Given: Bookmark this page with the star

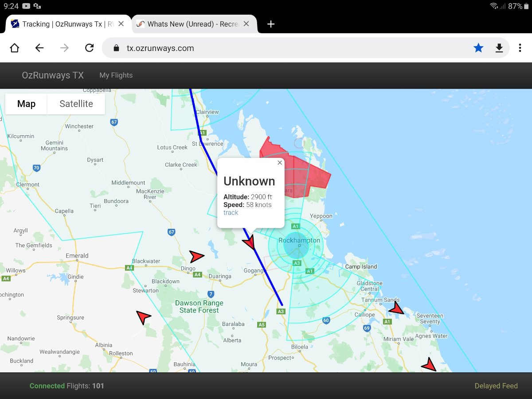Looking at the screenshot, I should (x=478, y=48).
